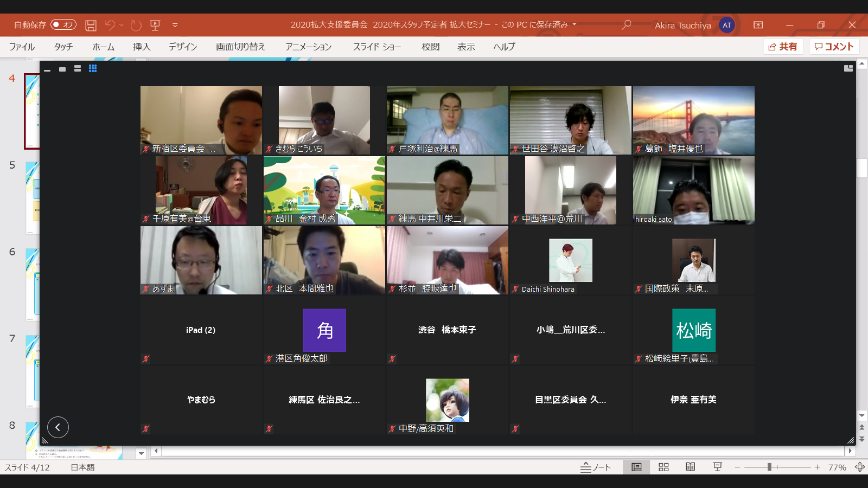868x488 pixels.
Task: Toggle the AutoSave switch
Action: [x=63, y=25]
